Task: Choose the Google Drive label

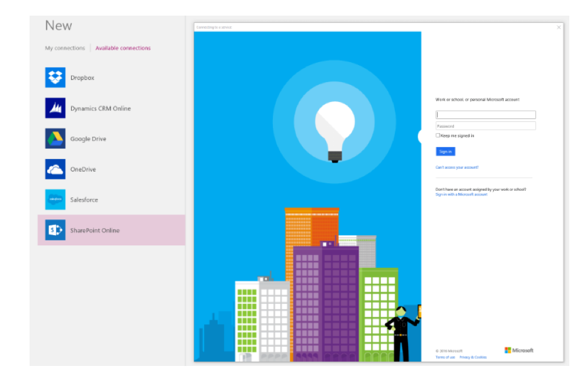Action: [x=88, y=139]
